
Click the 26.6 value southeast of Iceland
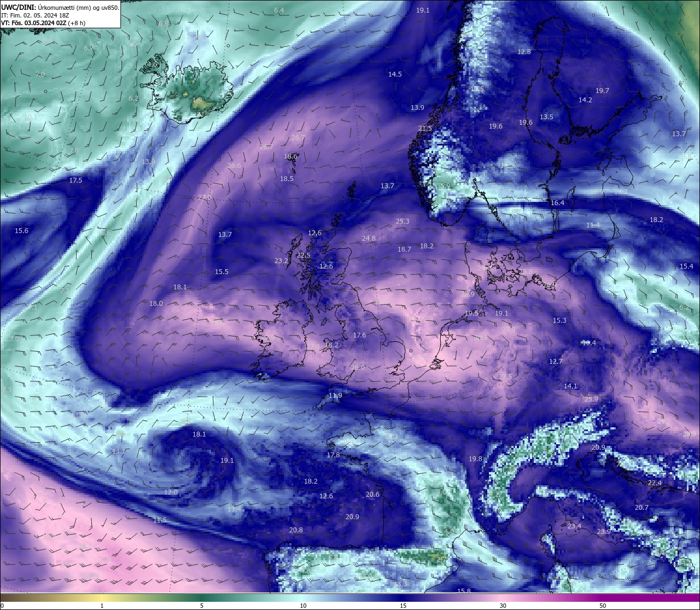pyautogui.click(x=234, y=165)
